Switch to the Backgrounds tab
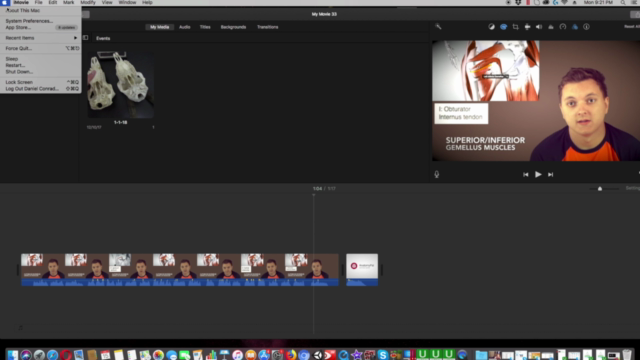This screenshot has height=360, width=640. tap(233, 27)
